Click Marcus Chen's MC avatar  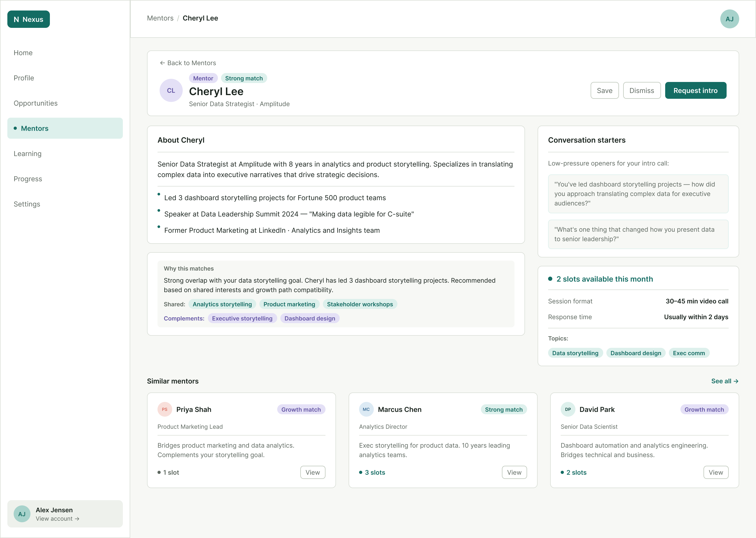tap(366, 409)
